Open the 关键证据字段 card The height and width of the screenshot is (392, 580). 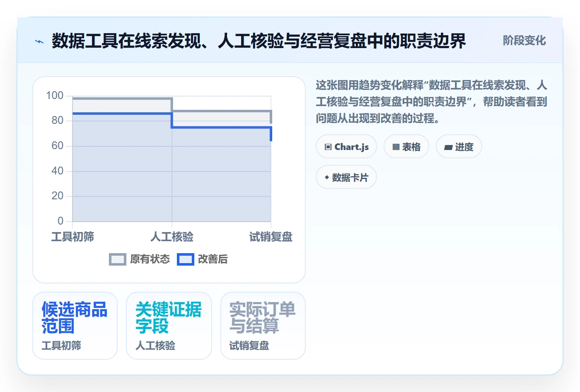click(169, 326)
